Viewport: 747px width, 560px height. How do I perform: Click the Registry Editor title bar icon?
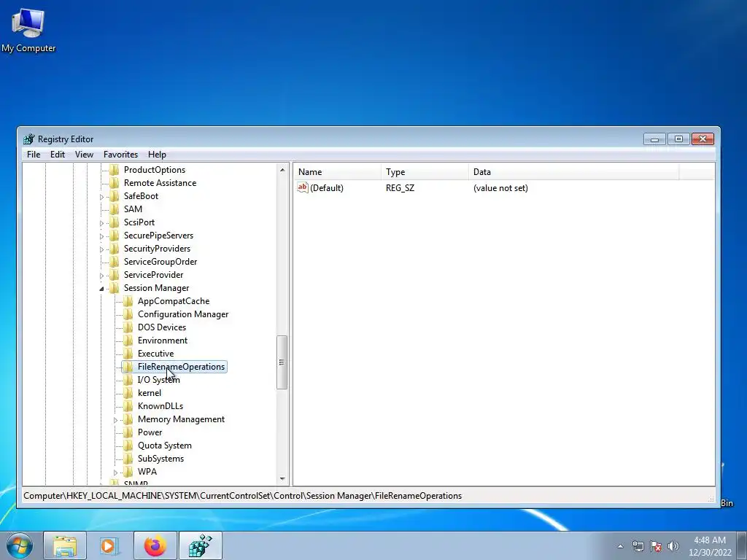click(29, 139)
